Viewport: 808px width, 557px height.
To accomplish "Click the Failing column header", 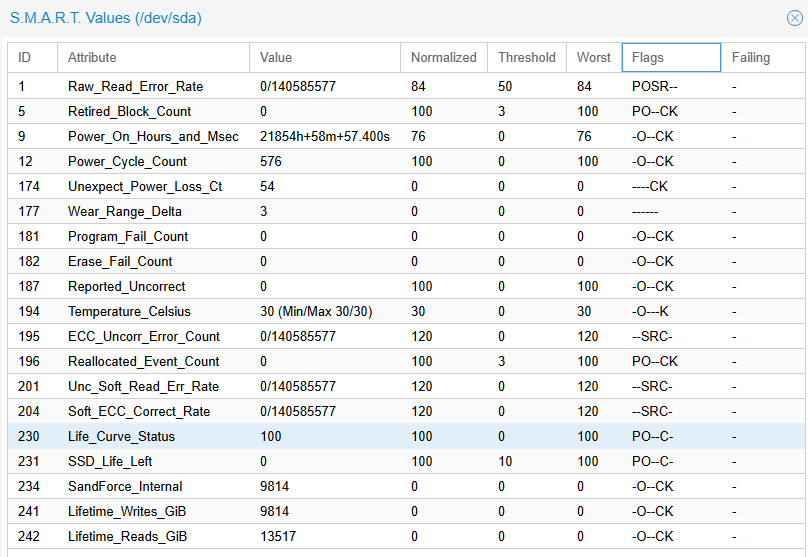I will coord(760,58).
